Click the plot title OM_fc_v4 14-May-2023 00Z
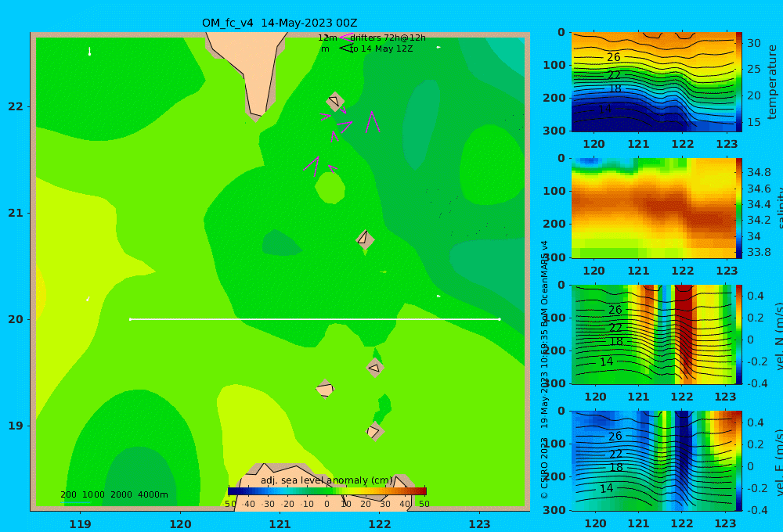The width and height of the screenshot is (783, 532). click(280, 23)
